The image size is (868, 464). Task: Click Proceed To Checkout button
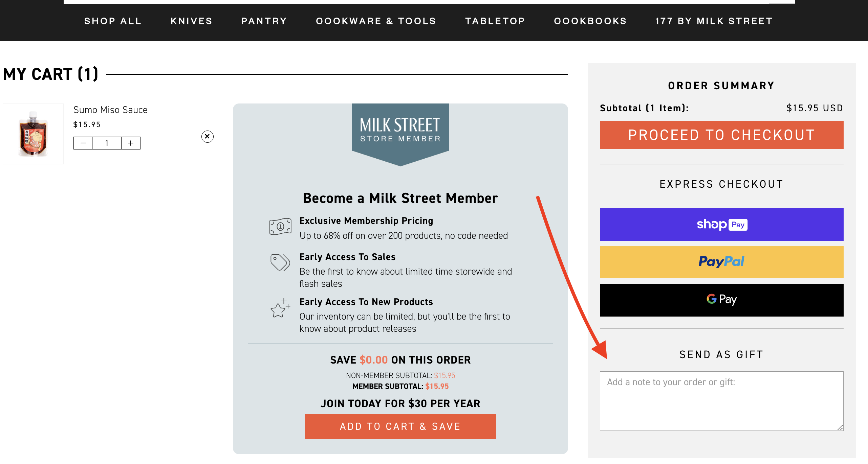[x=721, y=135]
